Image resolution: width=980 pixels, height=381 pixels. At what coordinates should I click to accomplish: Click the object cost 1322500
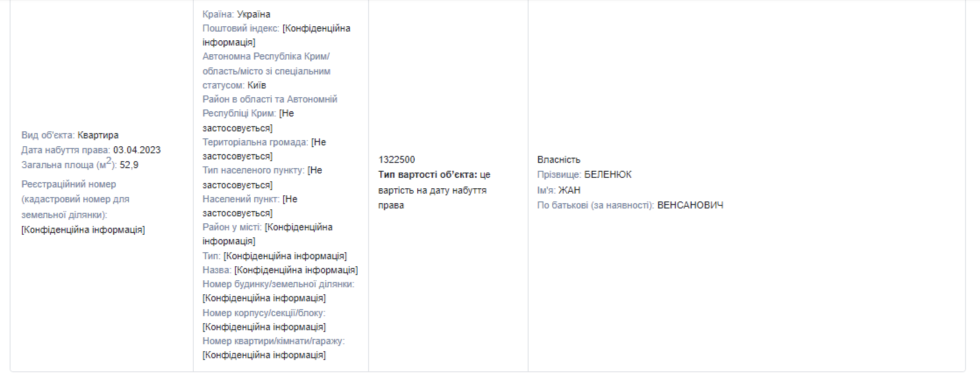click(x=396, y=160)
